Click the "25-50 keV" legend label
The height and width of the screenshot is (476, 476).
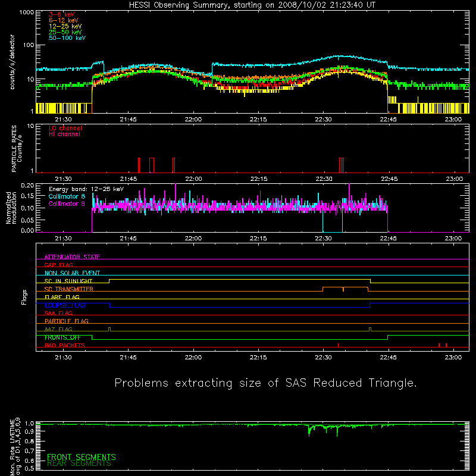pos(65,32)
